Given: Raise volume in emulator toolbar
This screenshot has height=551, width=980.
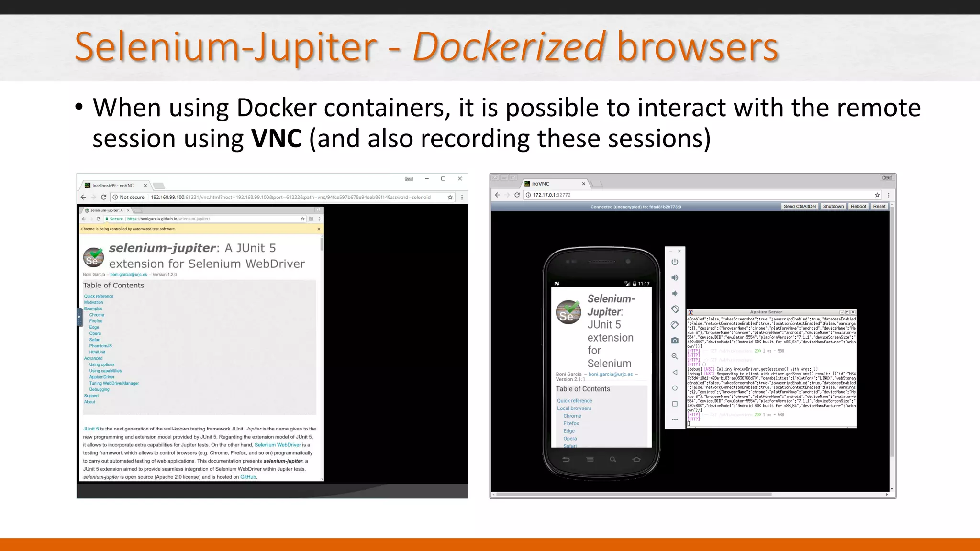Looking at the screenshot, I should [675, 277].
